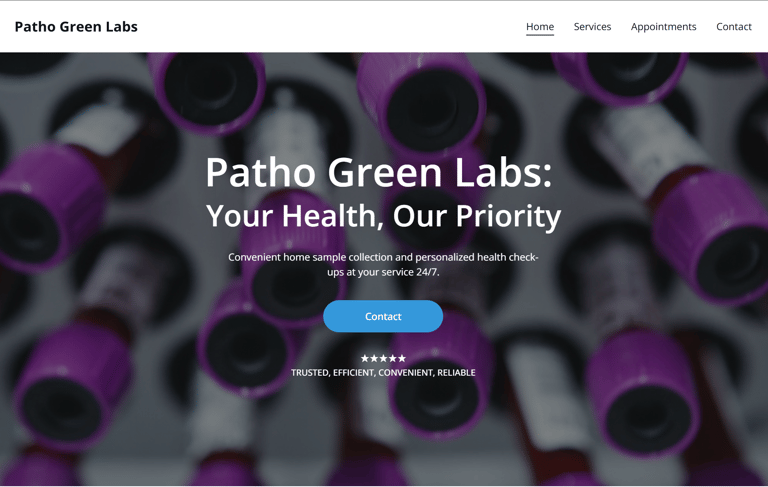Click the blue Contact button in the hero
Viewport: 768px width, 487px height.
[x=383, y=317]
